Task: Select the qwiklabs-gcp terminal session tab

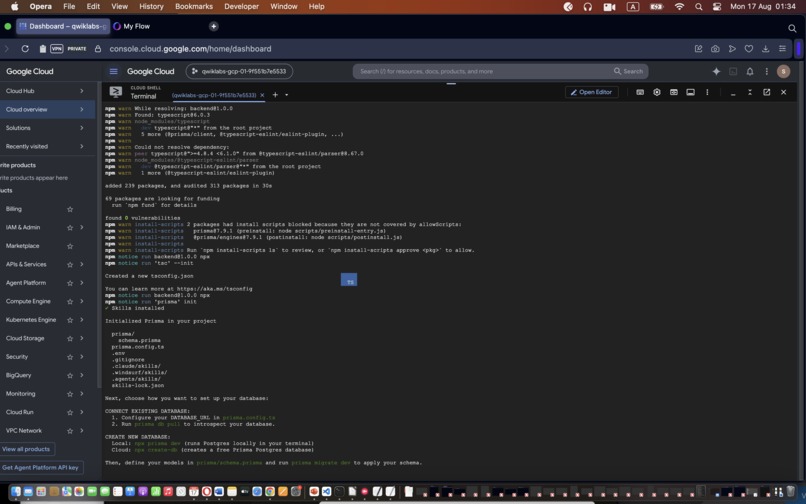Action: [213, 95]
